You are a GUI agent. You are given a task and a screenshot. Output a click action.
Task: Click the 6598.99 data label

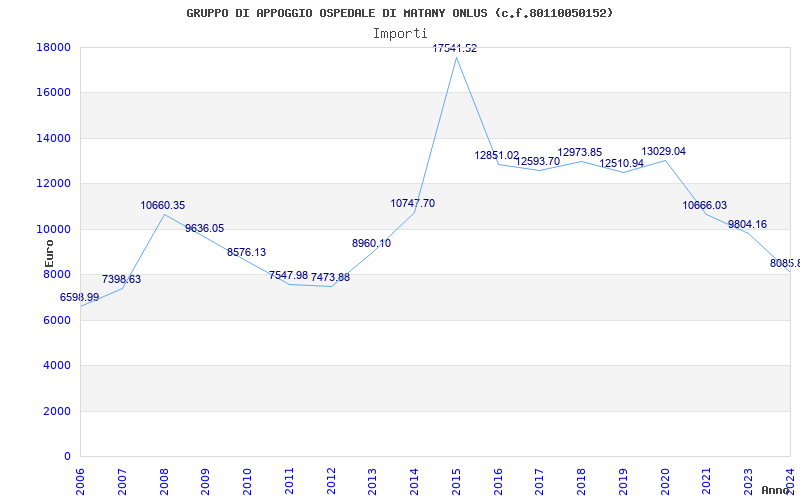[x=80, y=297]
